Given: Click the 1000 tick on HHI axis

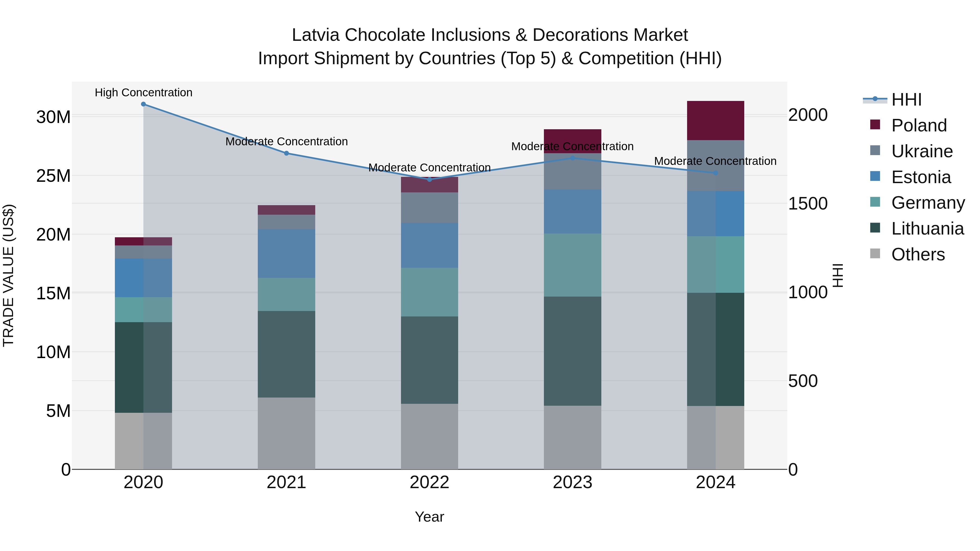Looking at the screenshot, I should [x=808, y=293].
